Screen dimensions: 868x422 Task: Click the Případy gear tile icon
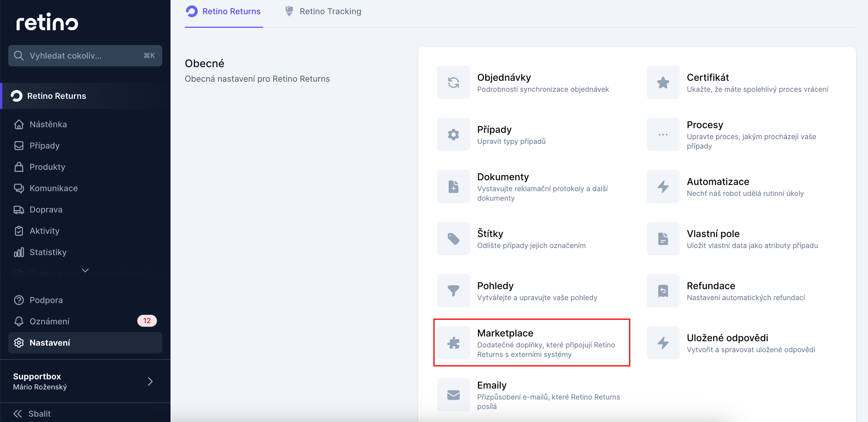click(x=453, y=134)
